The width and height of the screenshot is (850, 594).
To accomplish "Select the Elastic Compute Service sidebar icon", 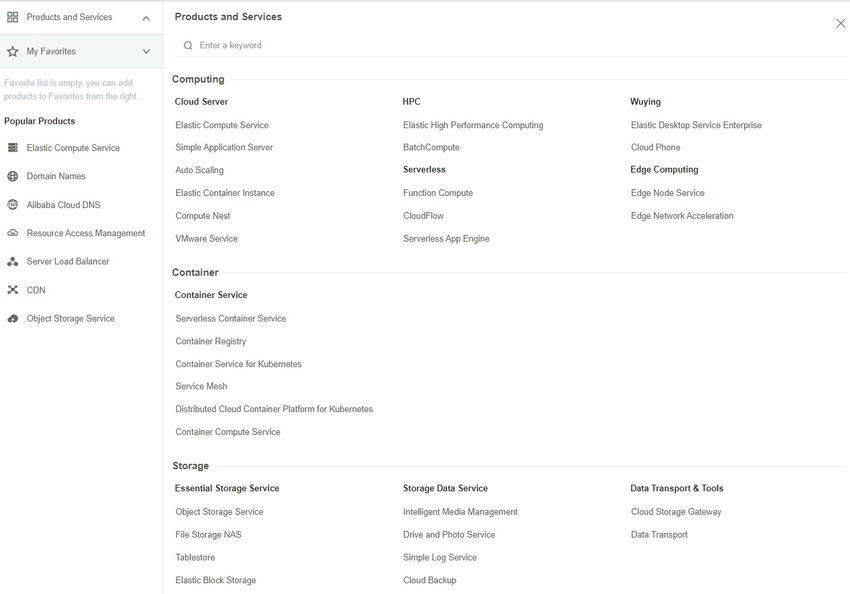I will pos(14,147).
